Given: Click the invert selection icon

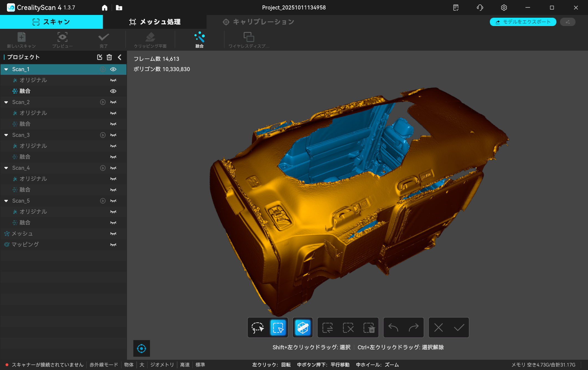Looking at the screenshot, I should 328,328.
